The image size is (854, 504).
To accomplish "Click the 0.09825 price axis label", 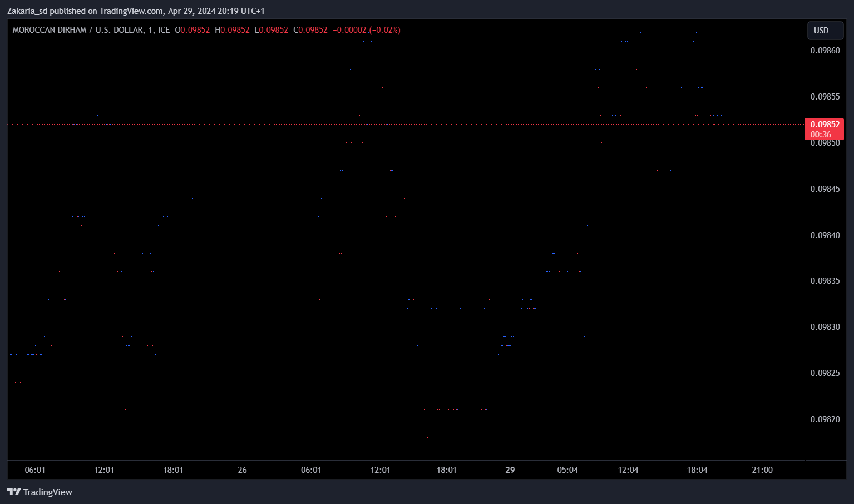I will click(x=825, y=373).
